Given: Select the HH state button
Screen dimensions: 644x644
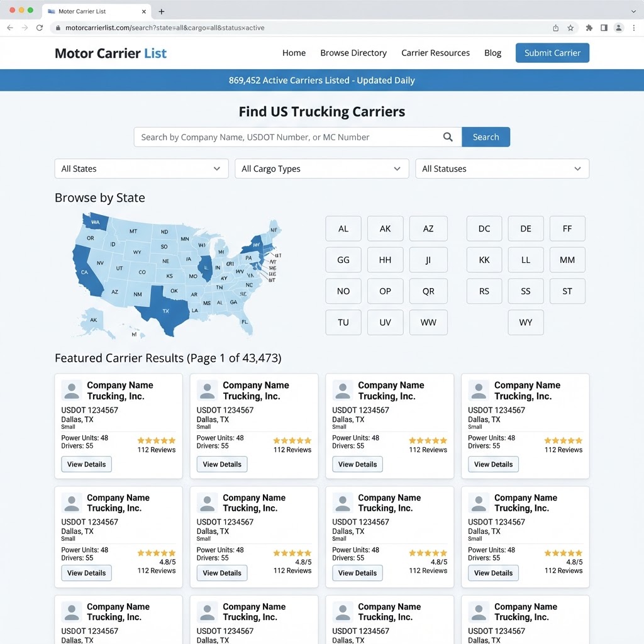Looking at the screenshot, I should pyautogui.click(x=386, y=260).
